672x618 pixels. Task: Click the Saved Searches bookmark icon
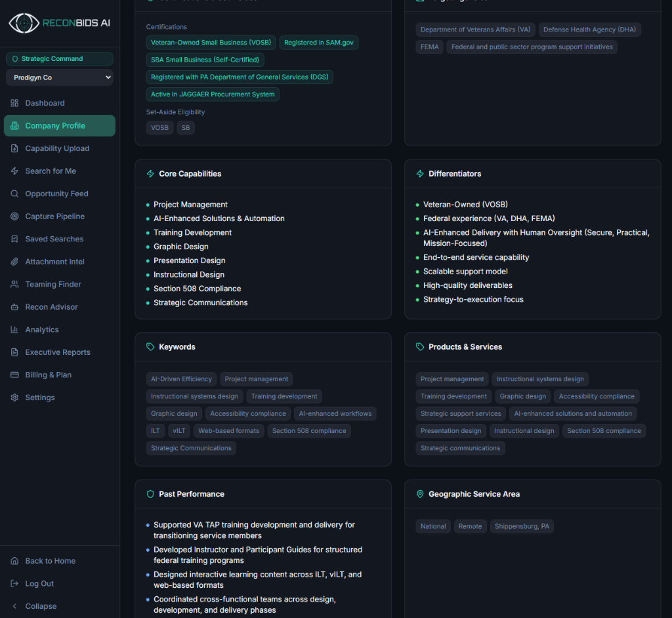coord(14,239)
